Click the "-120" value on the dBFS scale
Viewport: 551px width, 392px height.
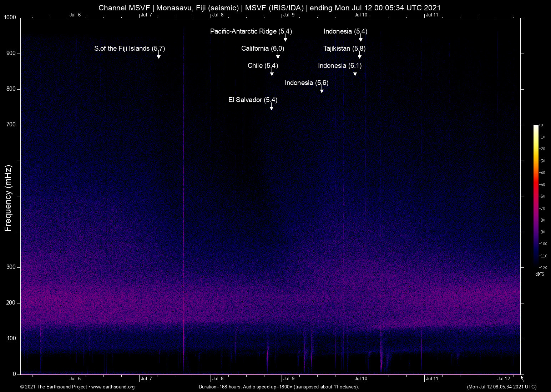click(543, 267)
